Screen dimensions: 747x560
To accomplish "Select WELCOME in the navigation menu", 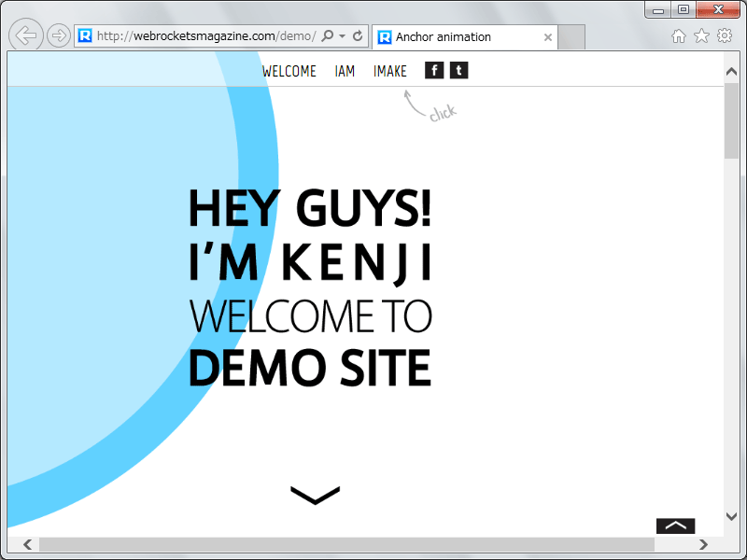I will (x=289, y=70).
